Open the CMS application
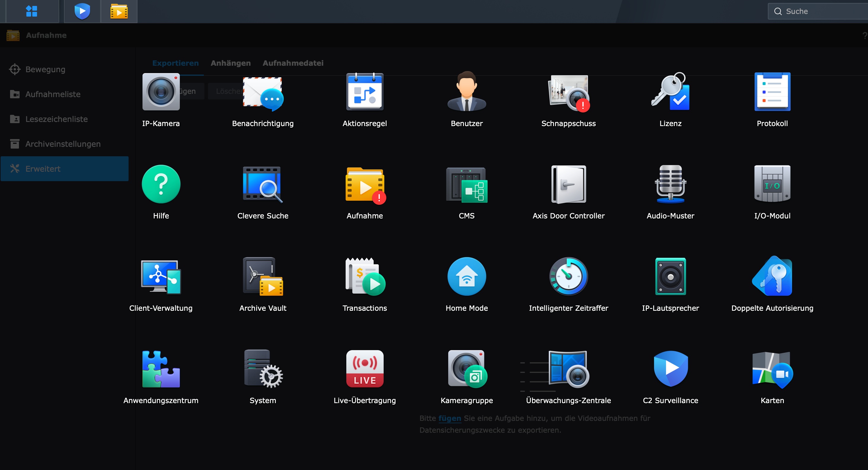868x470 pixels. [466, 184]
